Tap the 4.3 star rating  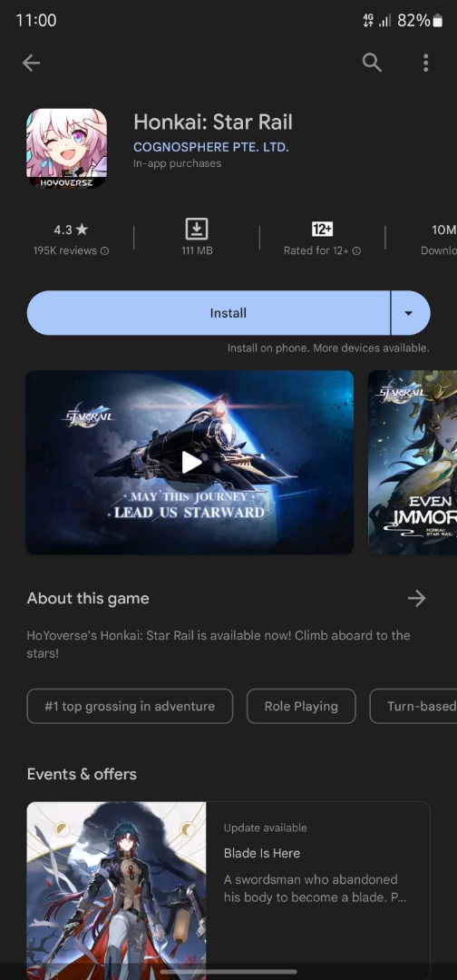point(71,230)
